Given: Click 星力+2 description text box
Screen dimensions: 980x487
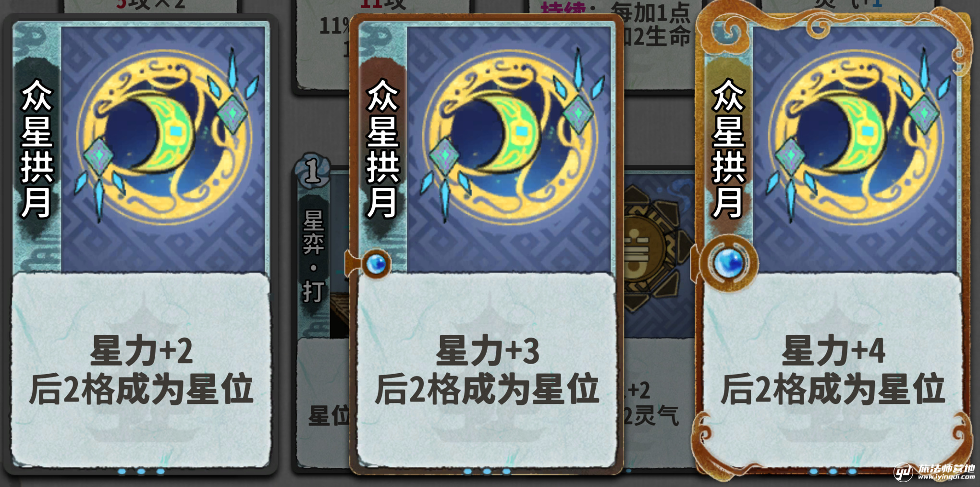Looking at the screenshot, I should coord(140,369).
